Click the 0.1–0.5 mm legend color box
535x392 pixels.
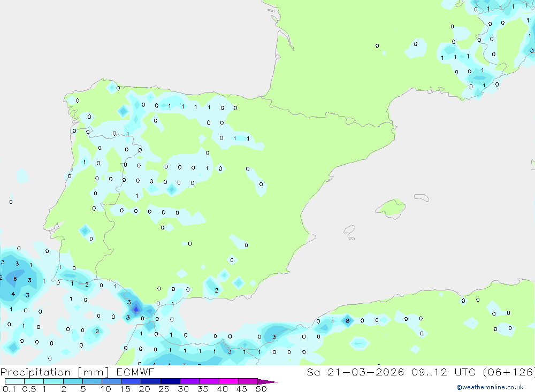pos(14,381)
